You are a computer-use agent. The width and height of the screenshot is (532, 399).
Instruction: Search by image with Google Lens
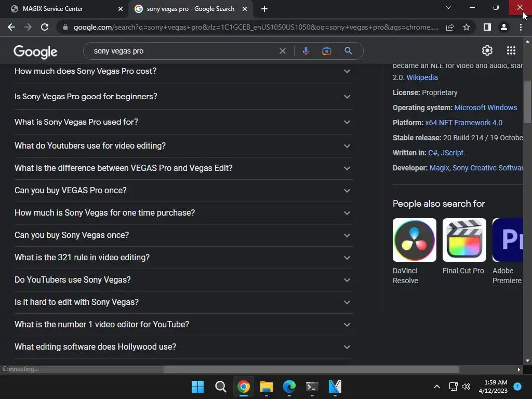pyautogui.click(x=327, y=51)
